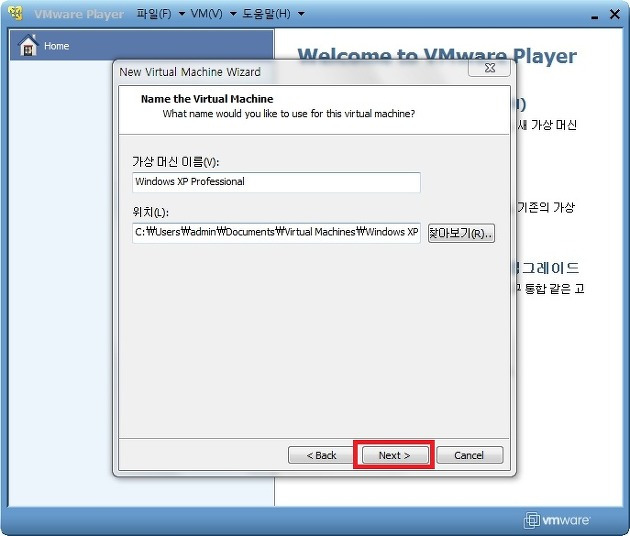
Task: Select the Home entry in the library sidebar
Action: 141,45
